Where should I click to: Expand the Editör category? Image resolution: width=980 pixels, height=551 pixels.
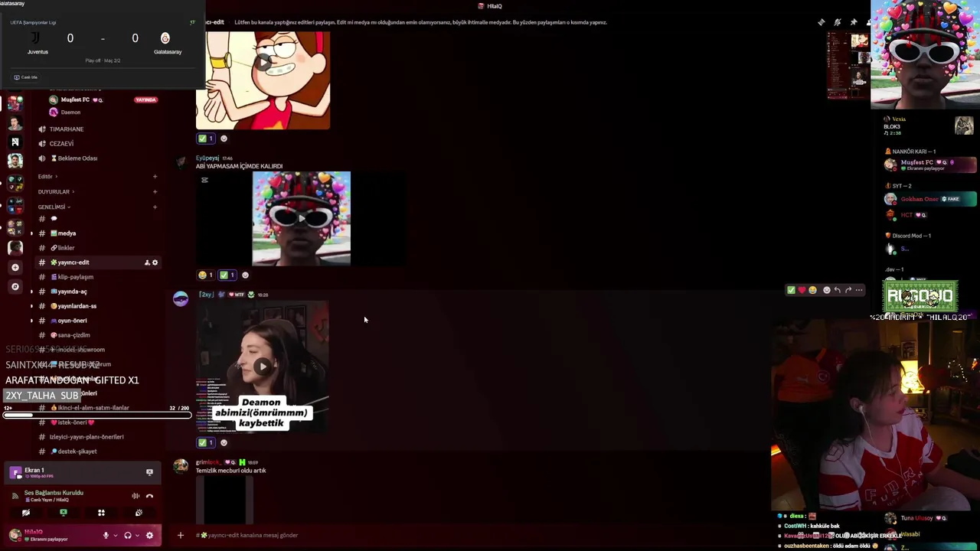pyautogui.click(x=47, y=177)
